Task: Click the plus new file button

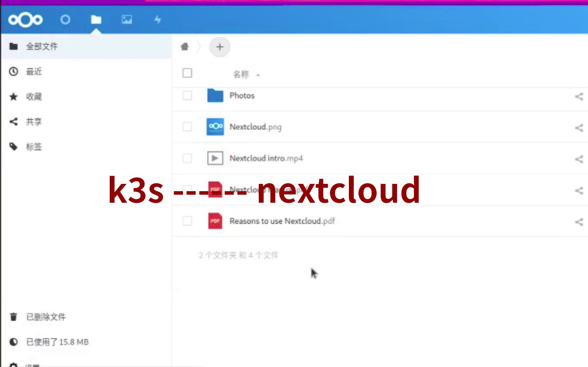Action: point(219,47)
